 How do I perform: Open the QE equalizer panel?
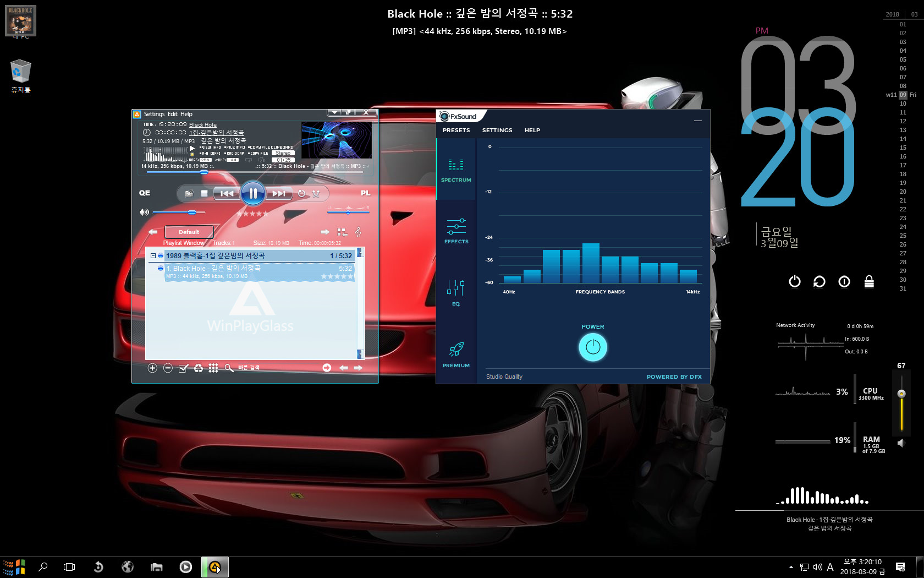click(x=145, y=193)
